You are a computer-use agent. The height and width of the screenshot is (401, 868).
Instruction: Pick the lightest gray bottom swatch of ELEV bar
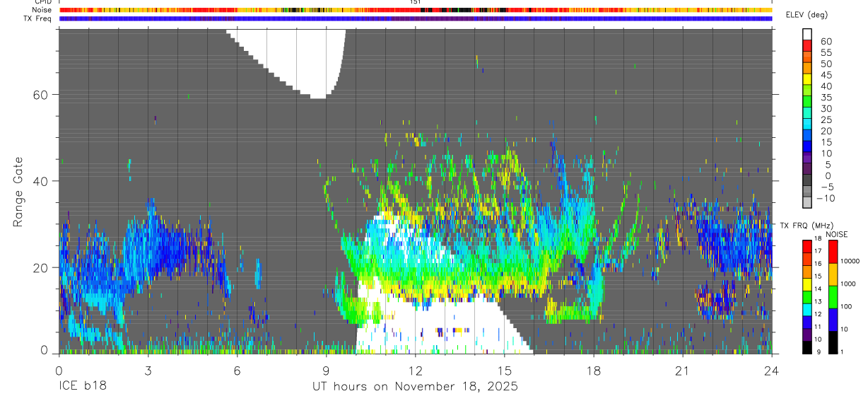807,202
